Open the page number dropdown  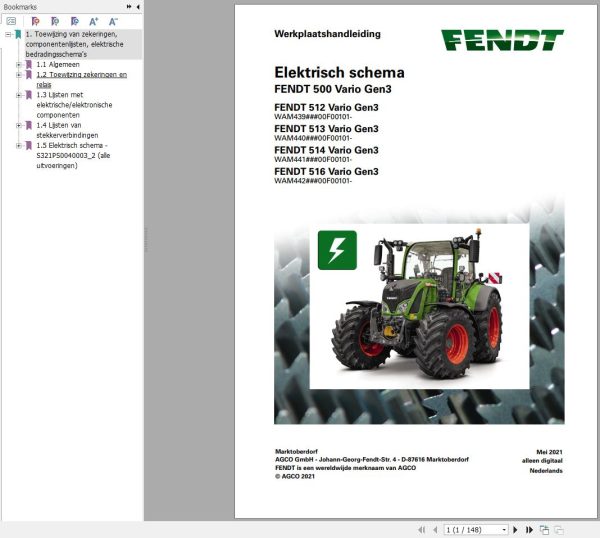504,530
